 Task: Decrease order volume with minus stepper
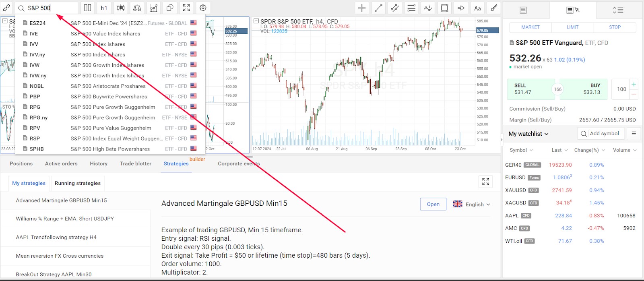(x=634, y=94)
